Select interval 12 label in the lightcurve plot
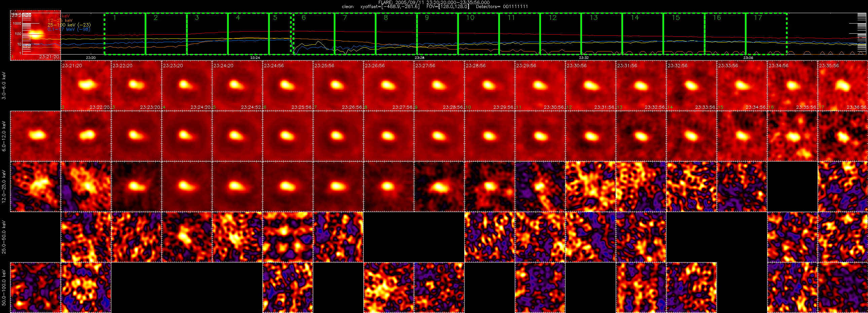868x313 pixels. click(x=553, y=18)
